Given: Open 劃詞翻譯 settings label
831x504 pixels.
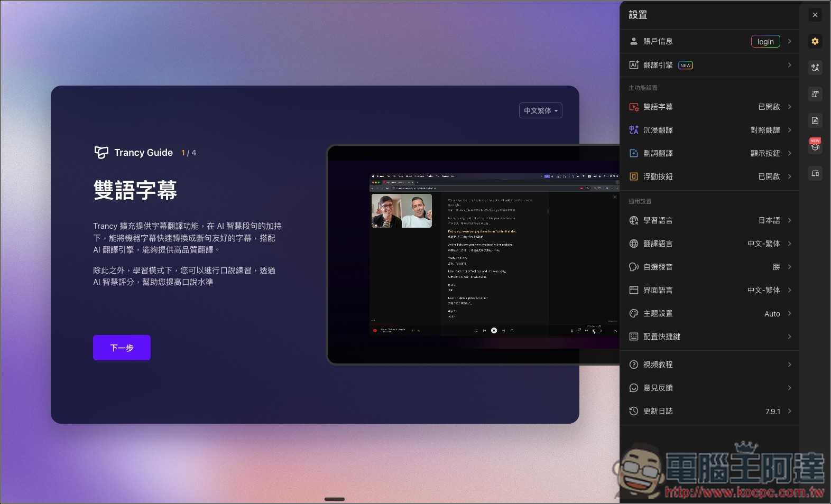Looking at the screenshot, I should click(658, 153).
